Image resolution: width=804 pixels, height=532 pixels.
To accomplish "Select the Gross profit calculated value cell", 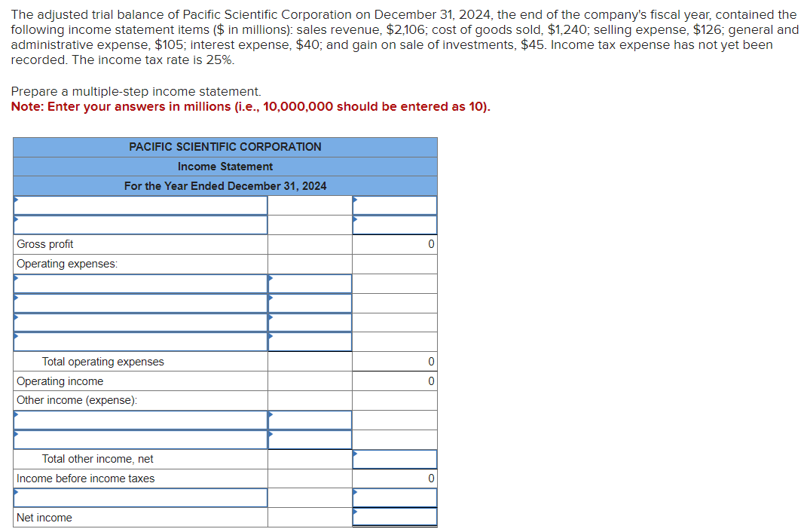I will click(394, 244).
